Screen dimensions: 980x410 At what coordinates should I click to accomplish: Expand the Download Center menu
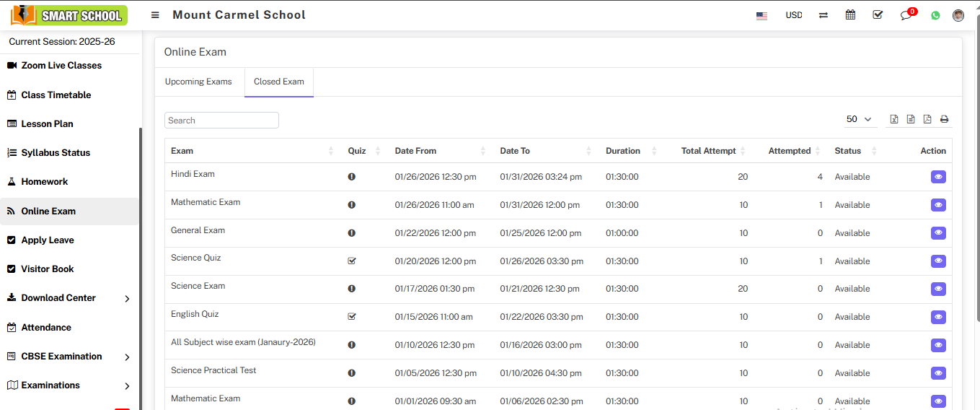[69, 298]
